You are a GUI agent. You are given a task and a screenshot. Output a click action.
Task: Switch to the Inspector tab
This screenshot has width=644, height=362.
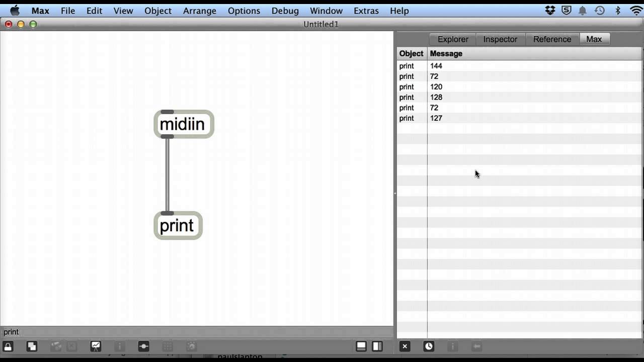click(500, 39)
